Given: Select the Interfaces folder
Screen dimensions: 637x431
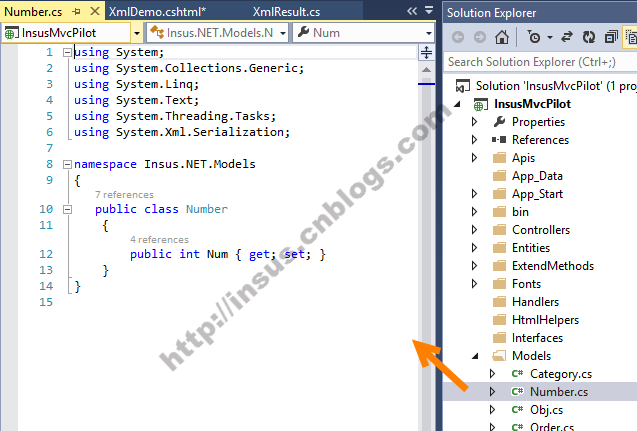Looking at the screenshot, I should [x=537, y=338].
